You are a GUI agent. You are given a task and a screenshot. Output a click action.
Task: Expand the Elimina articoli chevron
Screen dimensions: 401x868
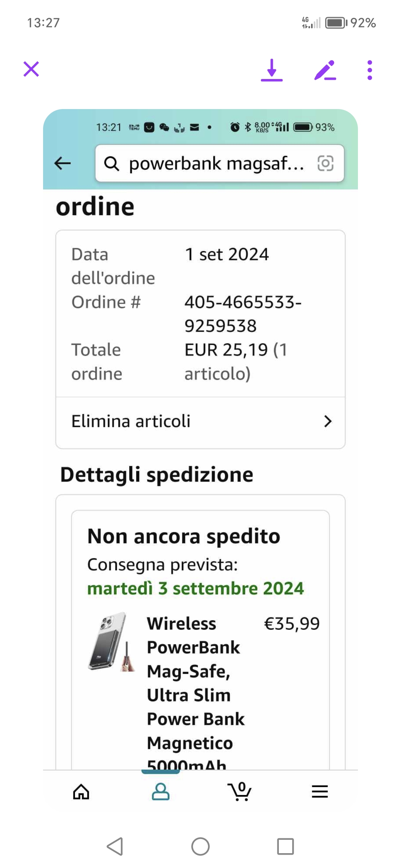click(x=327, y=421)
